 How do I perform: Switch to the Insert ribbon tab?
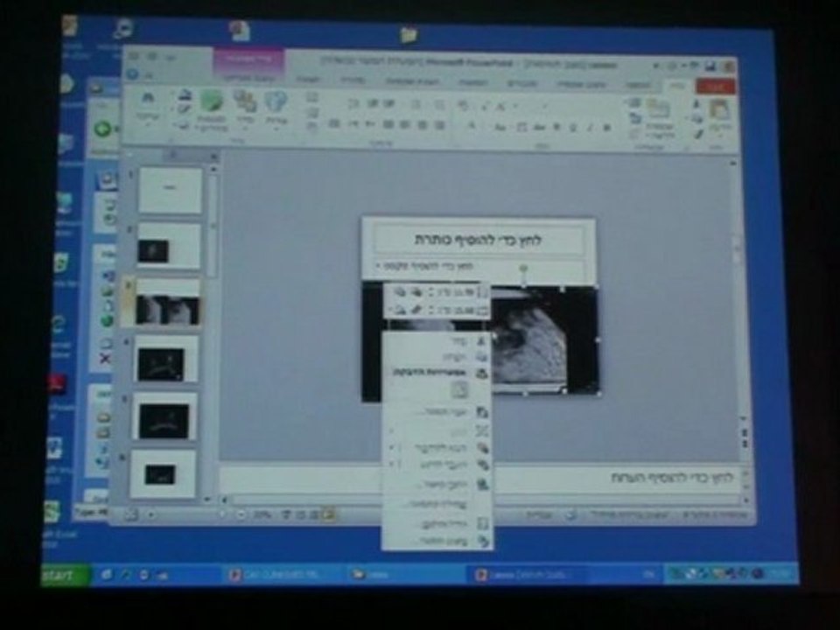(x=639, y=85)
